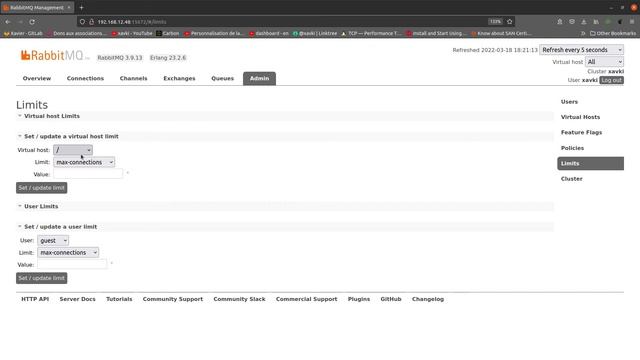Click the address bar URL
Screen dimensions: 640x360
132,22
